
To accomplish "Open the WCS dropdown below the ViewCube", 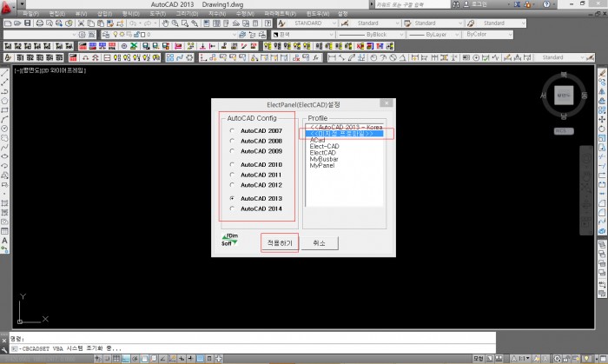I will pos(564,131).
